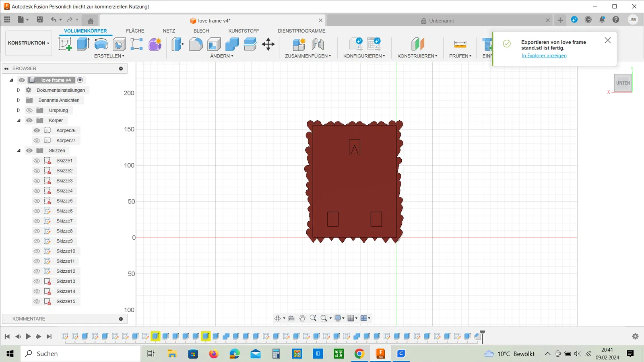Viewport: 644px width, 362px height.
Task: Click the Pan hand tool
Action: click(x=302, y=318)
